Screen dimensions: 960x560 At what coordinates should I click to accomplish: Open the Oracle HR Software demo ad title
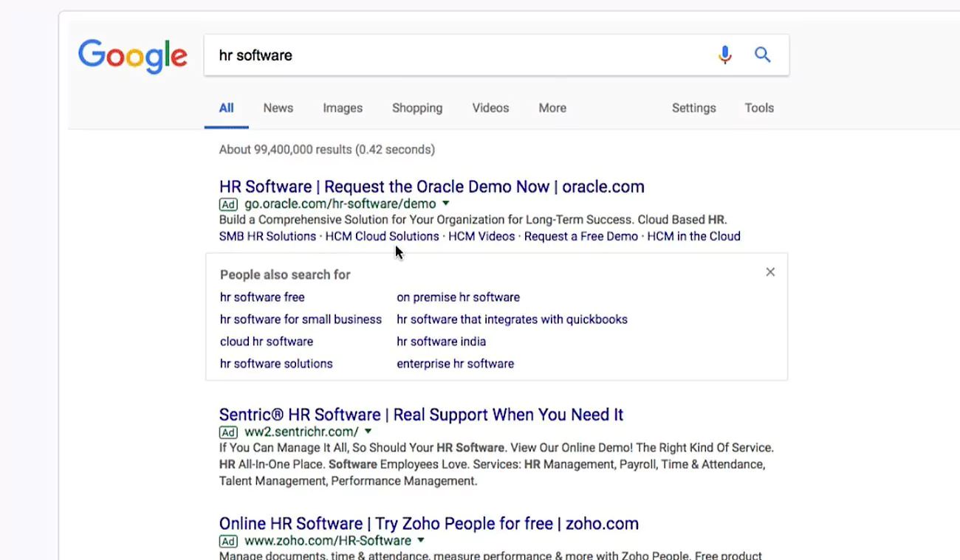[x=432, y=187]
